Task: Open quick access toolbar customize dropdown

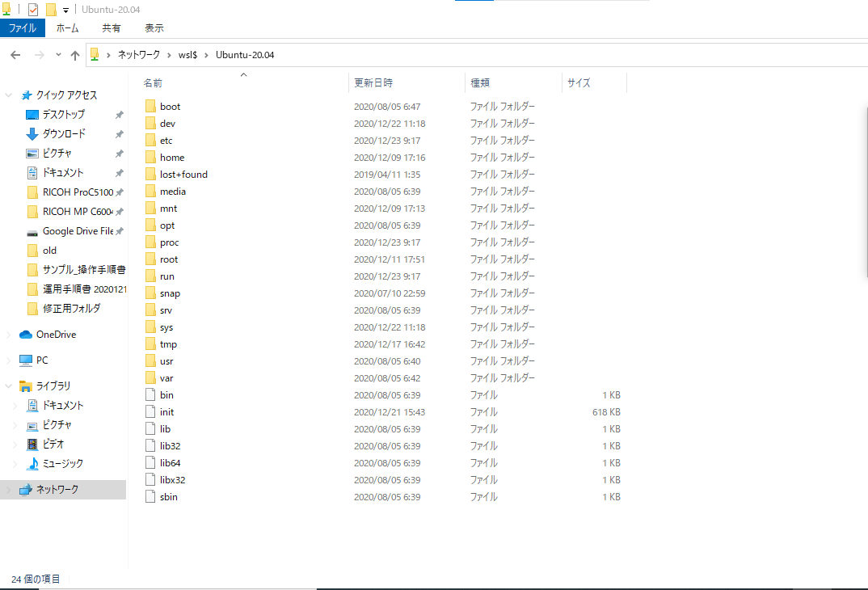Action: [66, 10]
